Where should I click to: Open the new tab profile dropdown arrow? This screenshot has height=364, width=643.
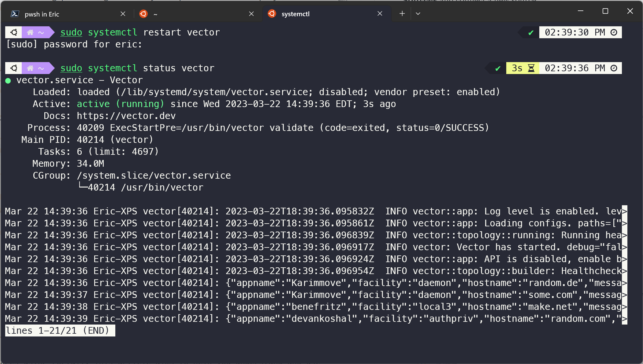pos(418,13)
